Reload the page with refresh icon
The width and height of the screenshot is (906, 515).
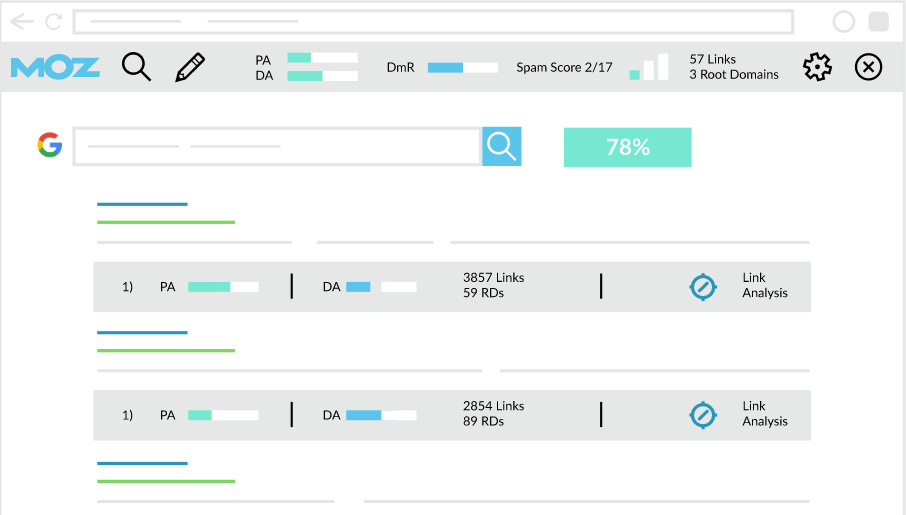(x=53, y=21)
